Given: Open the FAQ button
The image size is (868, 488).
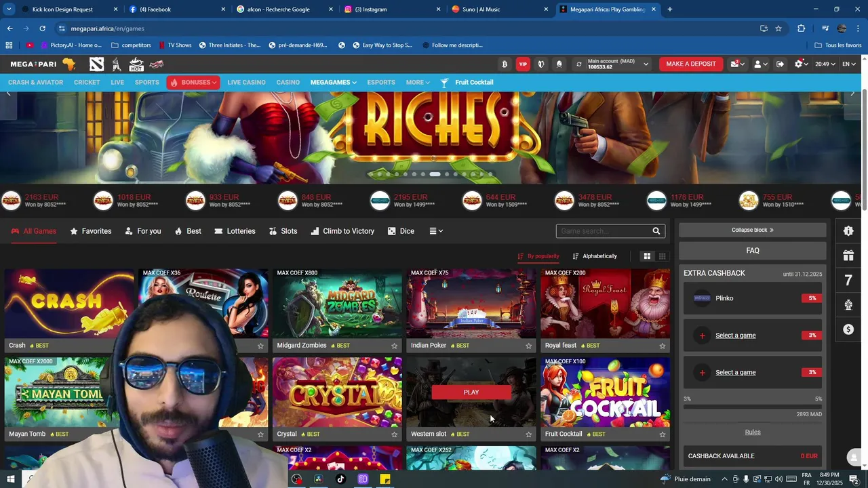Looking at the screenshot, I should pyautogui.click(x=753, y=251).
